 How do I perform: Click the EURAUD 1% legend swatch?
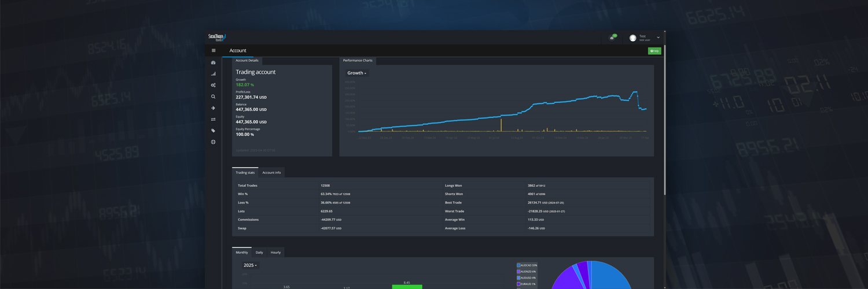[518, 284]
